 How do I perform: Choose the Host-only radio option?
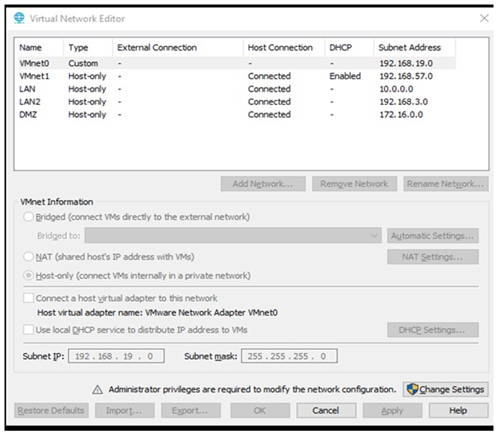point(29,276)
